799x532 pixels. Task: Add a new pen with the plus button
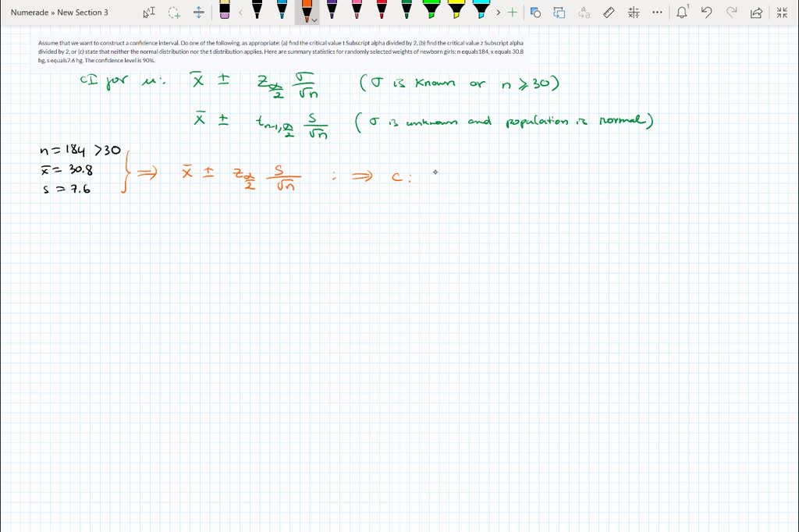513,12
